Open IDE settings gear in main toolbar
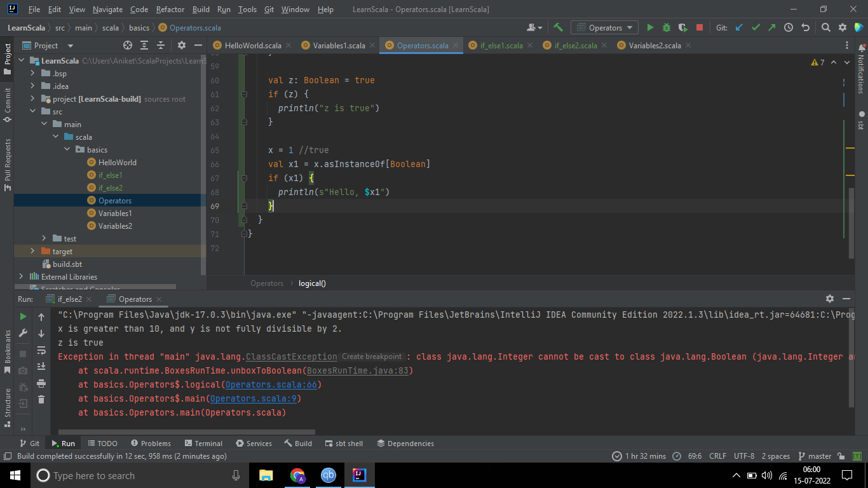This screenshot has height=488, width=868. coord(843,27)
